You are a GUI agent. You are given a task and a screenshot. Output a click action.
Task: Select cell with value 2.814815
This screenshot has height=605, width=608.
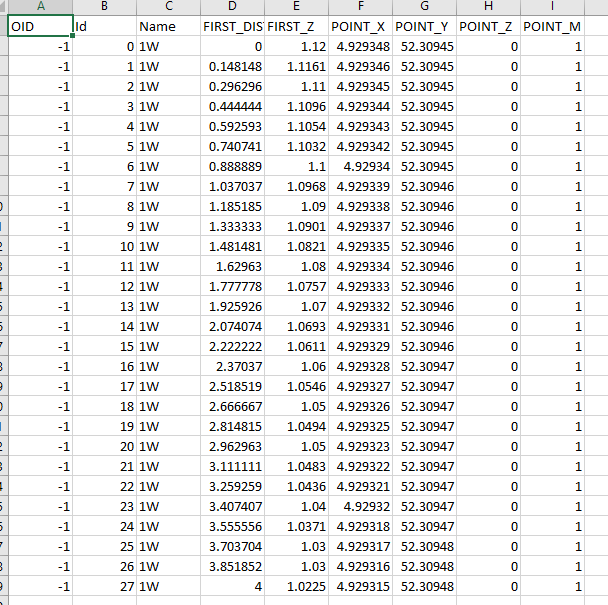(232, 427)
